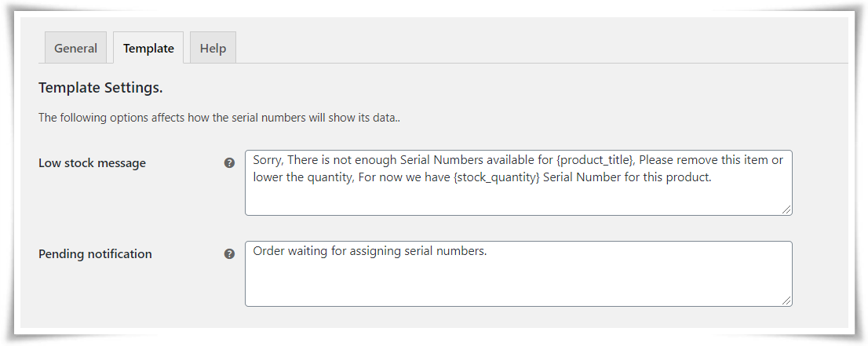Place cursor after 'serial numbers.' in Pending notification

pos(487,251)
